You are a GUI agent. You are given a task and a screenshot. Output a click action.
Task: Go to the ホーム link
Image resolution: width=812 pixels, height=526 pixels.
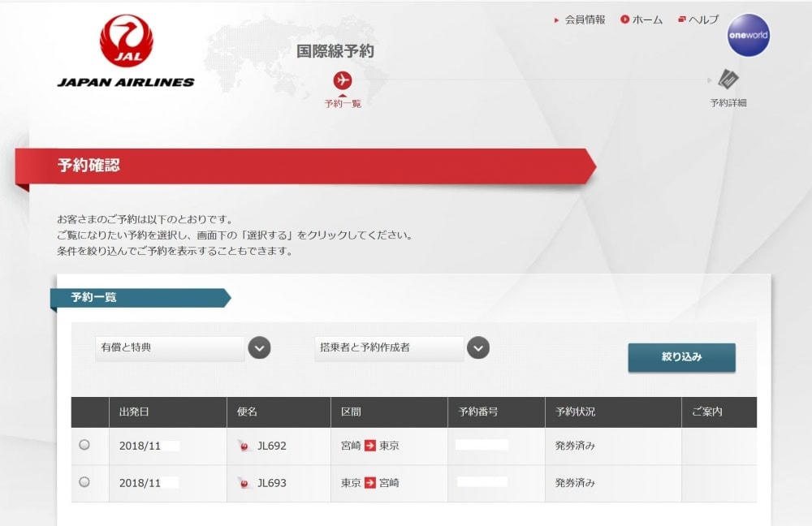click(x=647, y=19)
